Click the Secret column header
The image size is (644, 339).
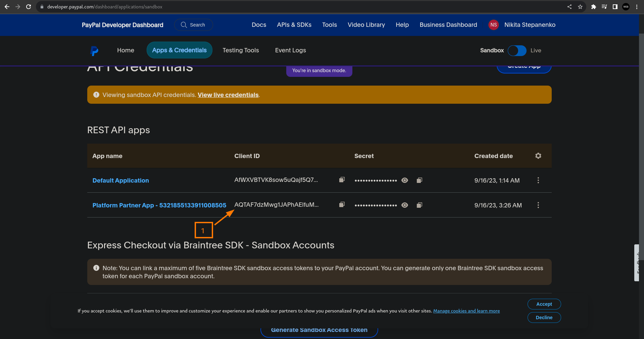[x=364, y=156]
